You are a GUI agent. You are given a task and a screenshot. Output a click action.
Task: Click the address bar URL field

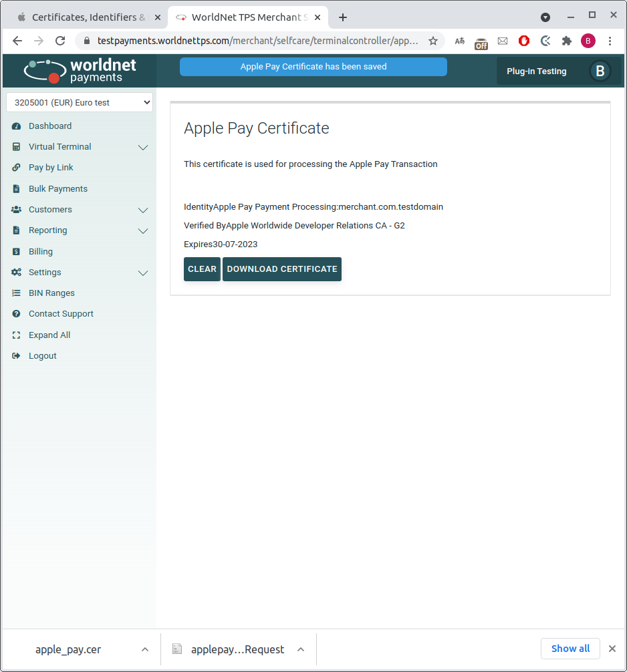[257, 41]
